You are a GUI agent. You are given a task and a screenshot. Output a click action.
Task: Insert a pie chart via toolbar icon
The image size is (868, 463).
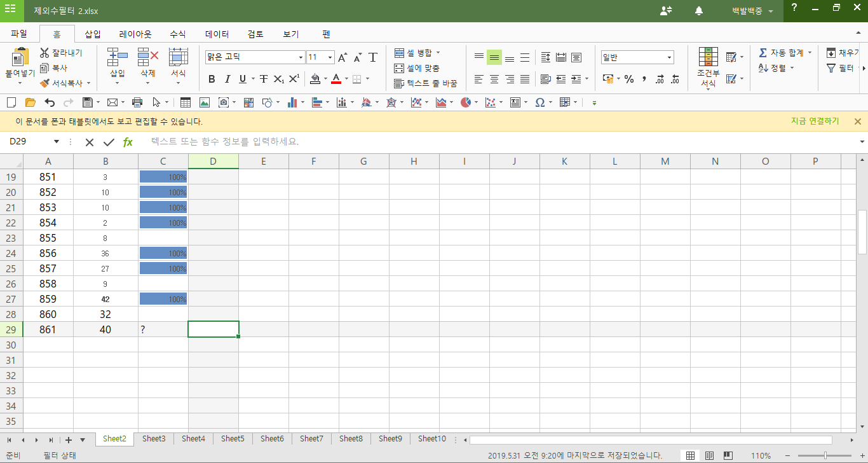[466, 102]
